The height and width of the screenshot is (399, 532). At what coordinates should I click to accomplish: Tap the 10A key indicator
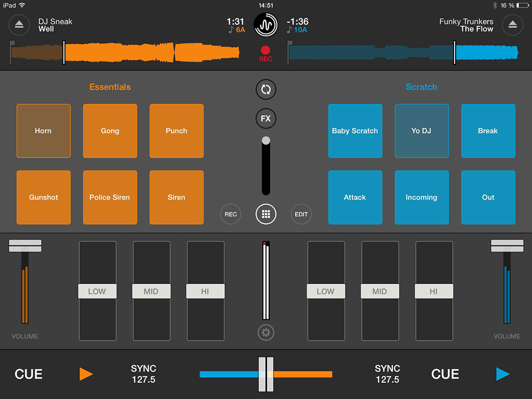coord(297,30)
